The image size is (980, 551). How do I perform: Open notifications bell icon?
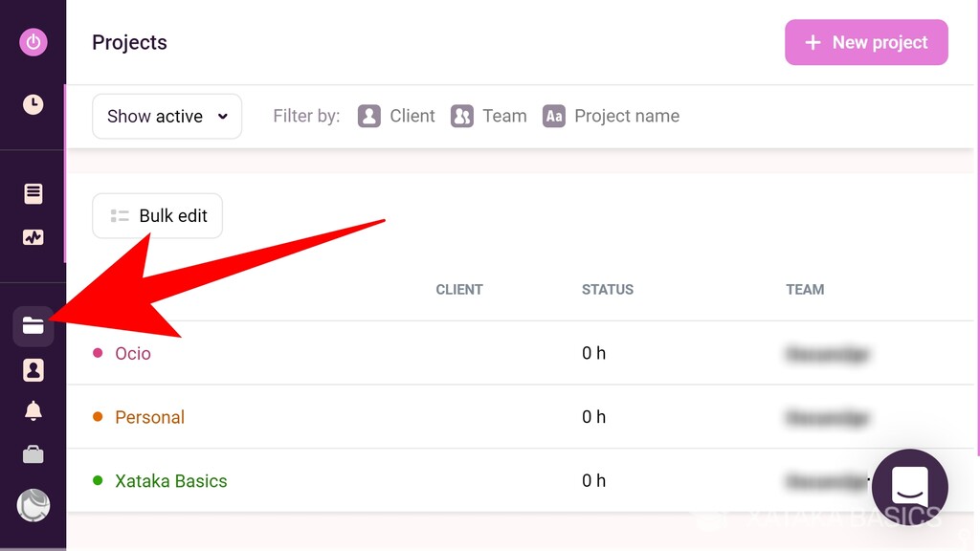tap(33, 411)
